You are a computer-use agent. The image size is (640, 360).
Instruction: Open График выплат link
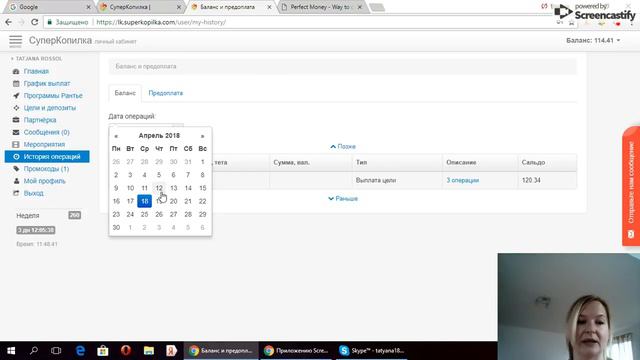click(47, 84)
